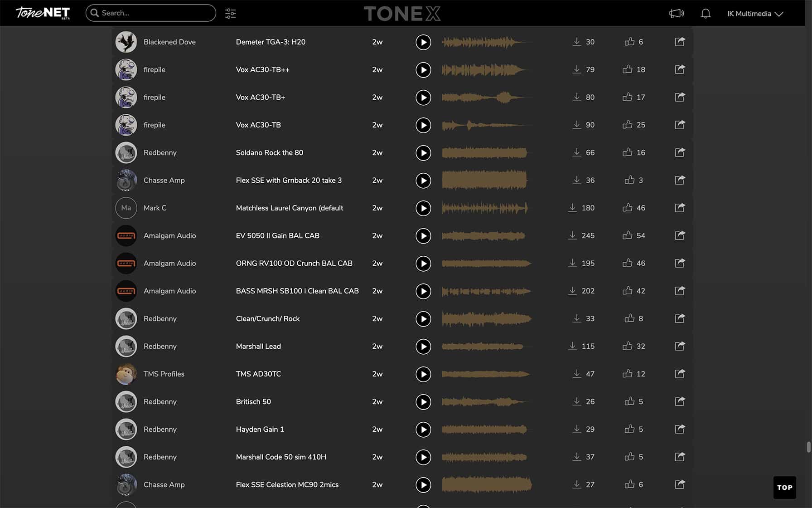Go to ToneNET home logo

[43, 13]
